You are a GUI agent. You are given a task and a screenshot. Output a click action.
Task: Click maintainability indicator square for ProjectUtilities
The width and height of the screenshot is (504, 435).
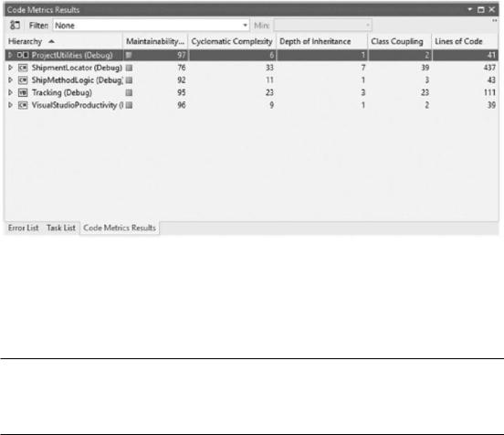[129, 55]
